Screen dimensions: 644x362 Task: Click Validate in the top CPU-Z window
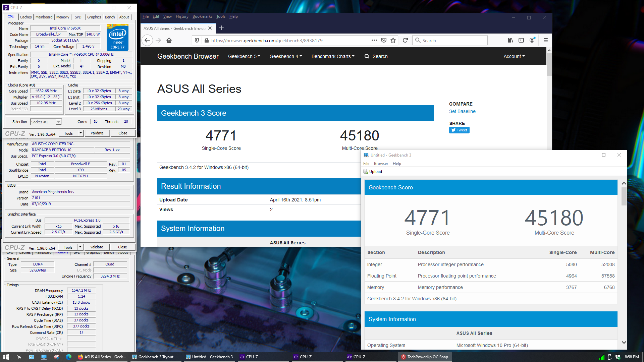97,133
